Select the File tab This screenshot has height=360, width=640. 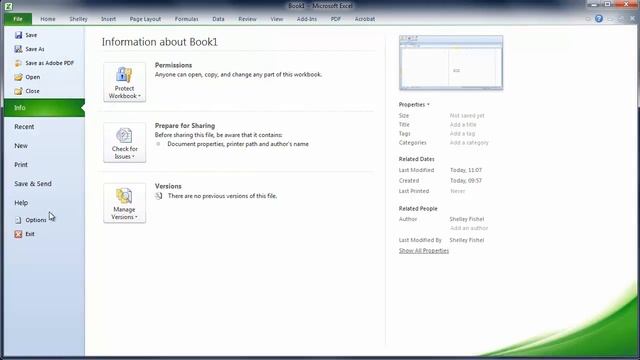[x=18, y=19]
